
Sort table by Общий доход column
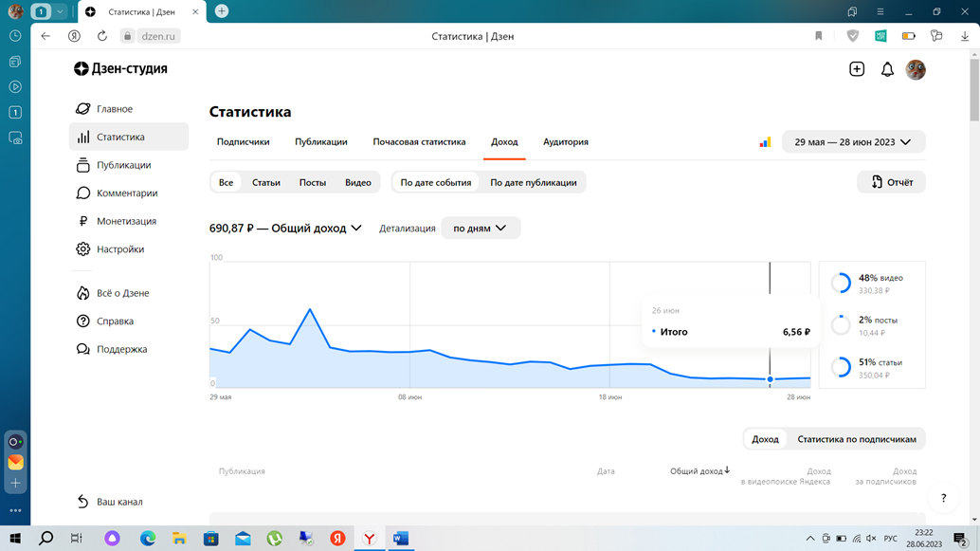click(x=699, y=471)
